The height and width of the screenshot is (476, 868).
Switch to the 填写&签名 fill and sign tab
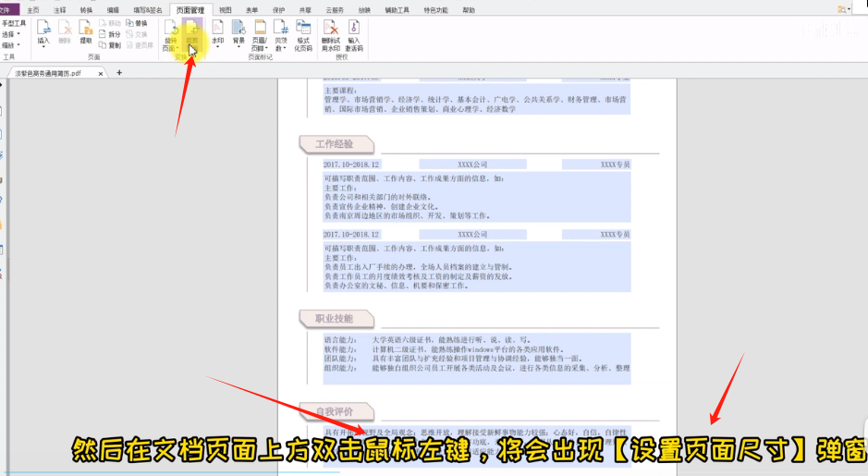(148, 10)
